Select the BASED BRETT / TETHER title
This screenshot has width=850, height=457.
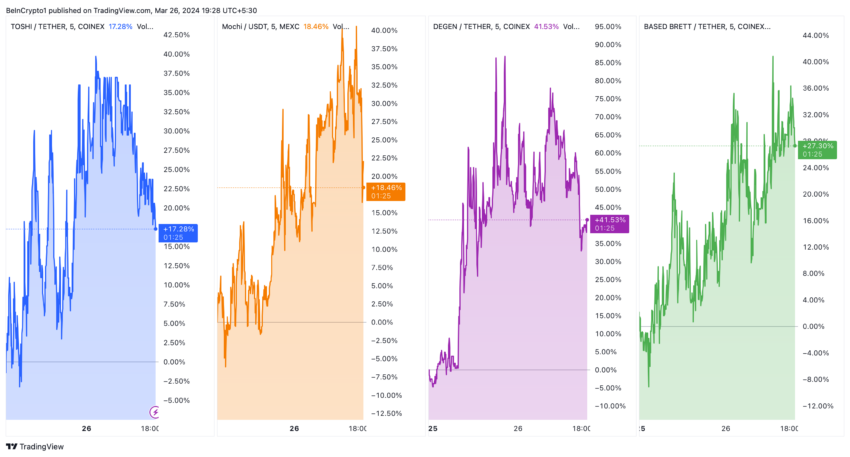pyautogui.click(x=707, y=27)
